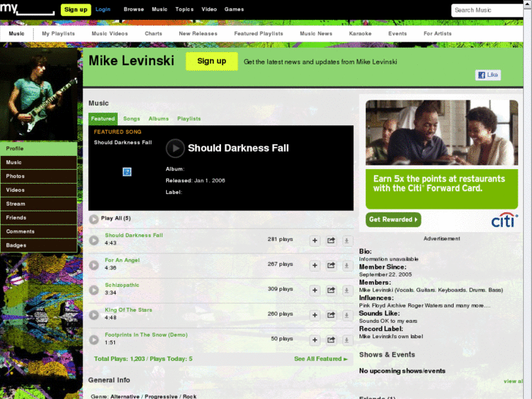
Task: Click the broken album art image icon
Action: tap(127, 172)
